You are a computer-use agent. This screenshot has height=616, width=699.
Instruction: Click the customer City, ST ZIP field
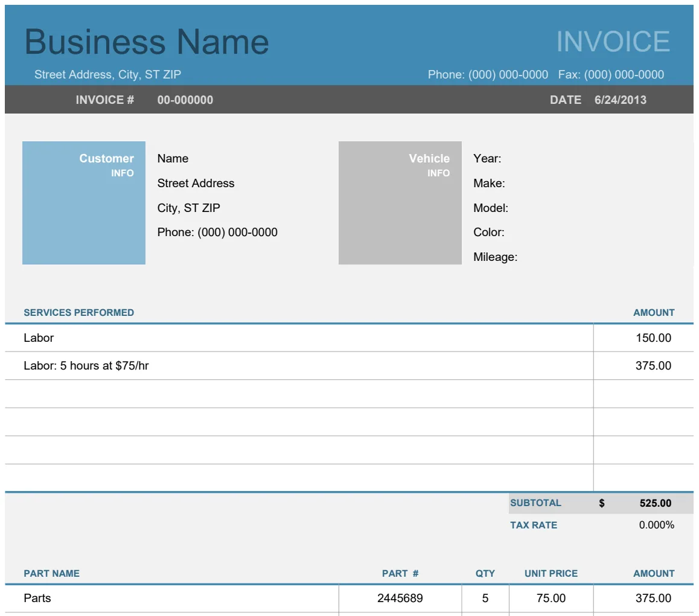pos(188,208)
